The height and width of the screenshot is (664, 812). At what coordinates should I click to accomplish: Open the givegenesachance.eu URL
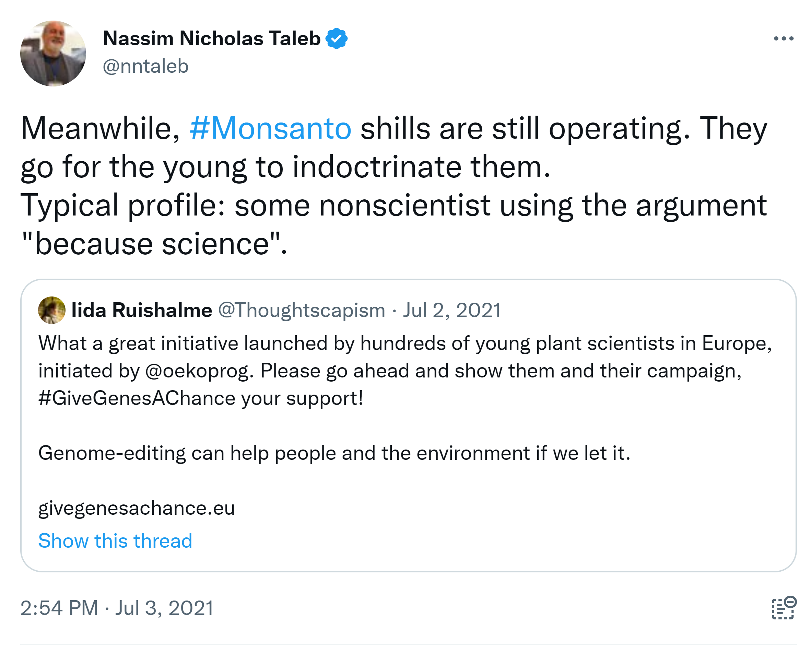[x=137, y=508]
